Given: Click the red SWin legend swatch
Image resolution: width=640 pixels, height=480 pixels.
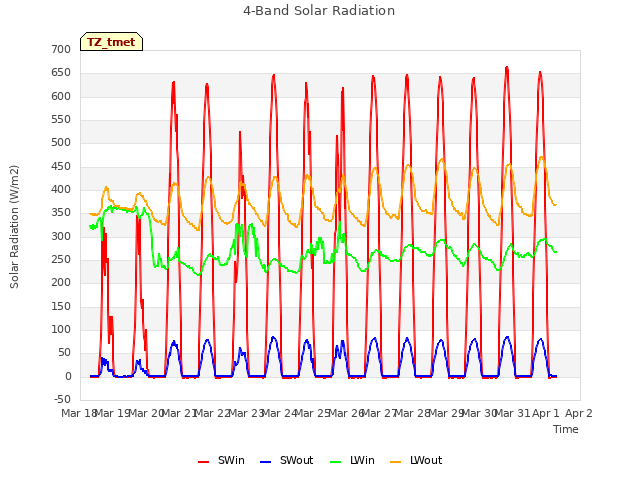Looking at the screenshot, I should click(x=203, y=462).
